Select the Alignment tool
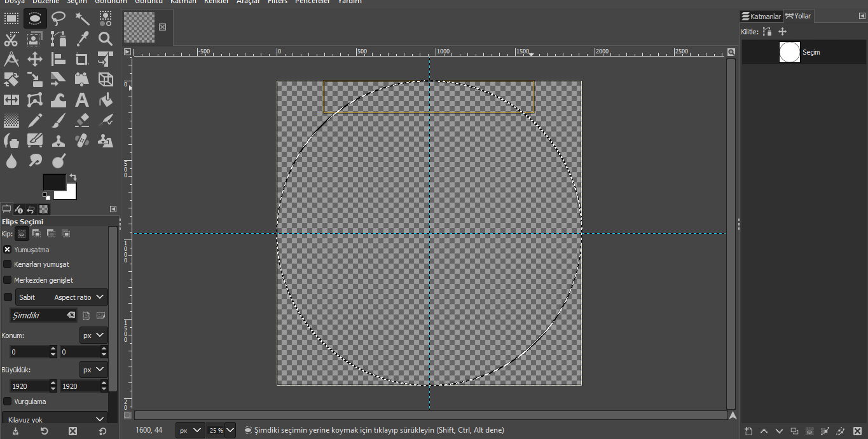This screenshot has height=439, width=868. (x=59, y=59)
